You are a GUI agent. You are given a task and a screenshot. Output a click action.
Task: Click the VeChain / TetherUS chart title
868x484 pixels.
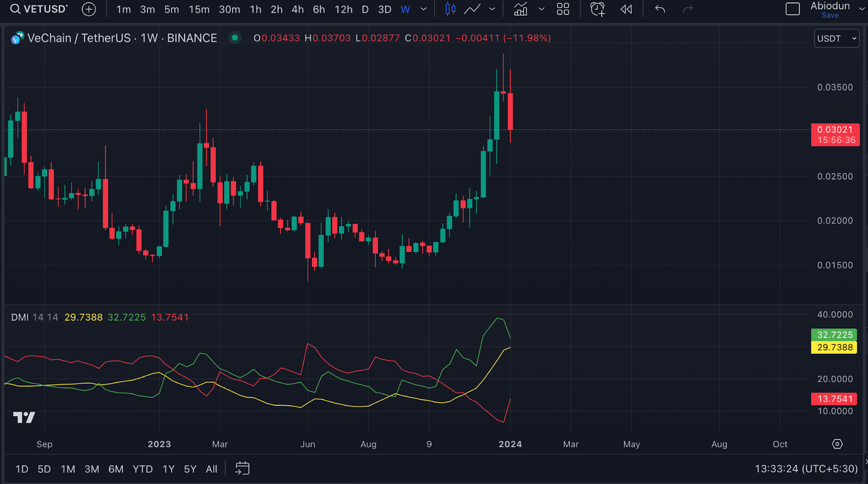click(x=122, y=38)
